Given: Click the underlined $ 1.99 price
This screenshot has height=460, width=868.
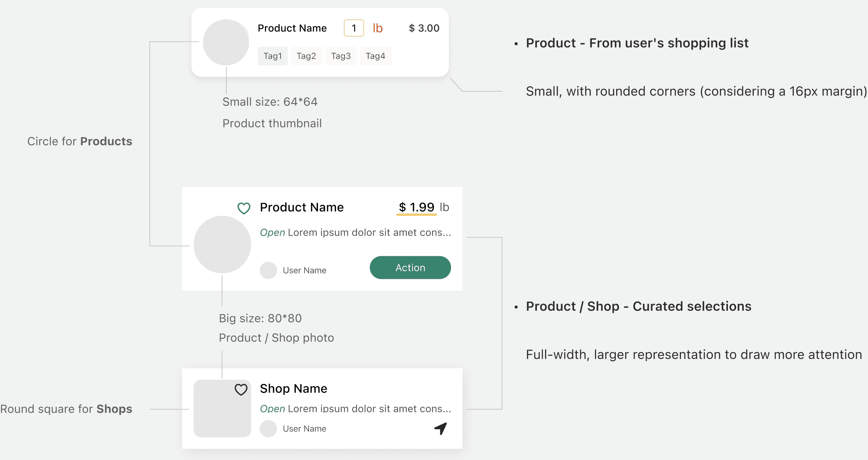Looking at the screenshot, I should pyautogui.click(x=416, y=207).
